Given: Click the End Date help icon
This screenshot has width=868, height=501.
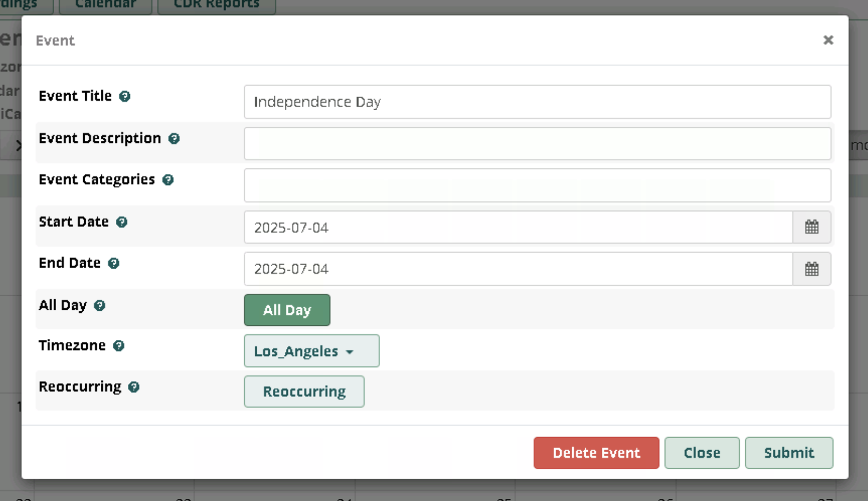Looking at the screenshot, I should [114, 263].
